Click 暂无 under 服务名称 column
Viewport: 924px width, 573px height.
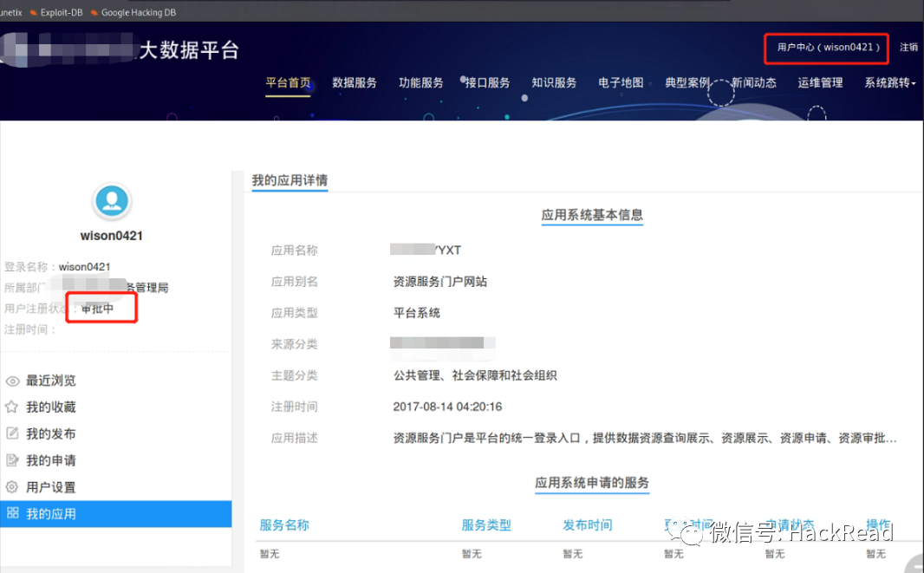(270, 554)
